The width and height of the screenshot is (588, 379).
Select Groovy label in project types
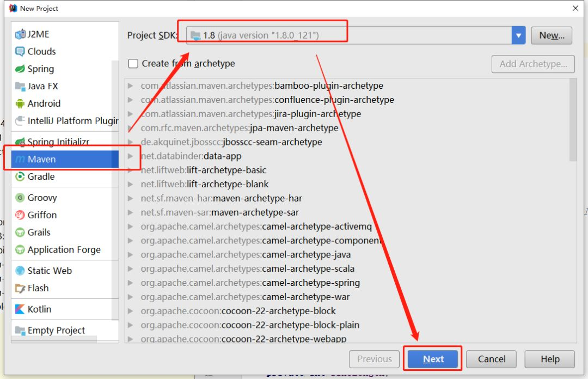42,198
